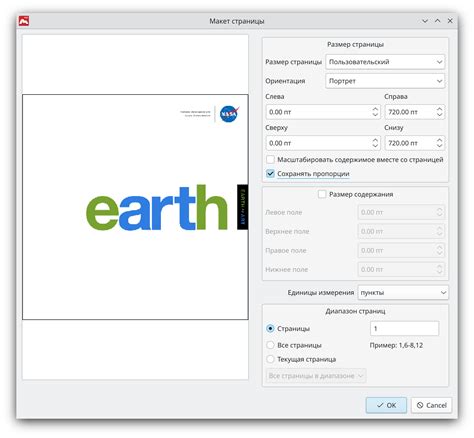Screen dimensions: 474x438
Task: Click the chevron-up icon in title bar
Action: click(x=437, y=21)
